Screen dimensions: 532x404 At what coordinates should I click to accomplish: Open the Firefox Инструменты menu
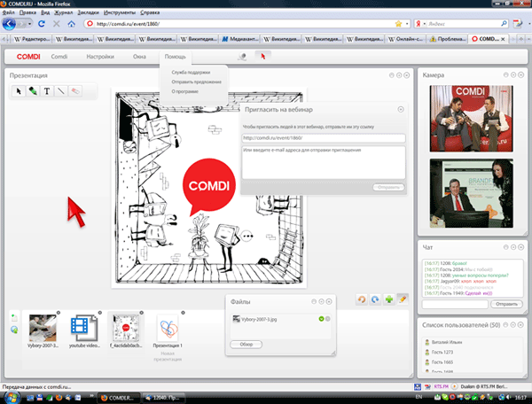point(120,12)
